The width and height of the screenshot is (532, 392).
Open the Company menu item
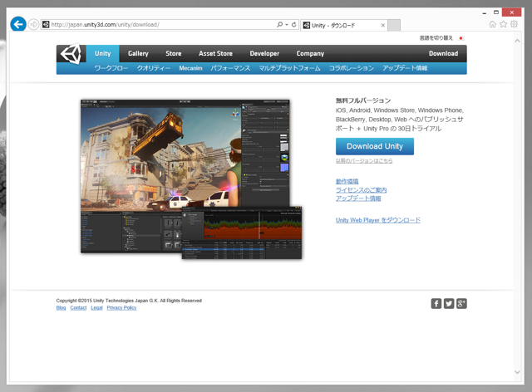310,54
